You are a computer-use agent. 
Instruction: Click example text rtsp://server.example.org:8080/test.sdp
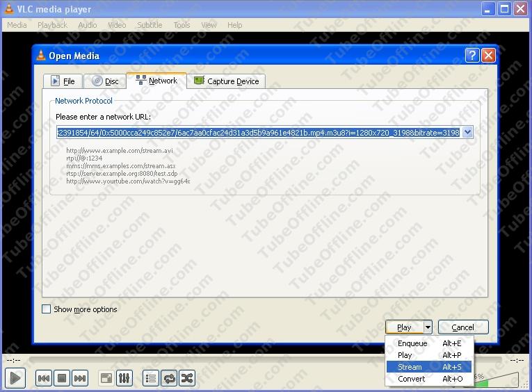click(122, 173)
